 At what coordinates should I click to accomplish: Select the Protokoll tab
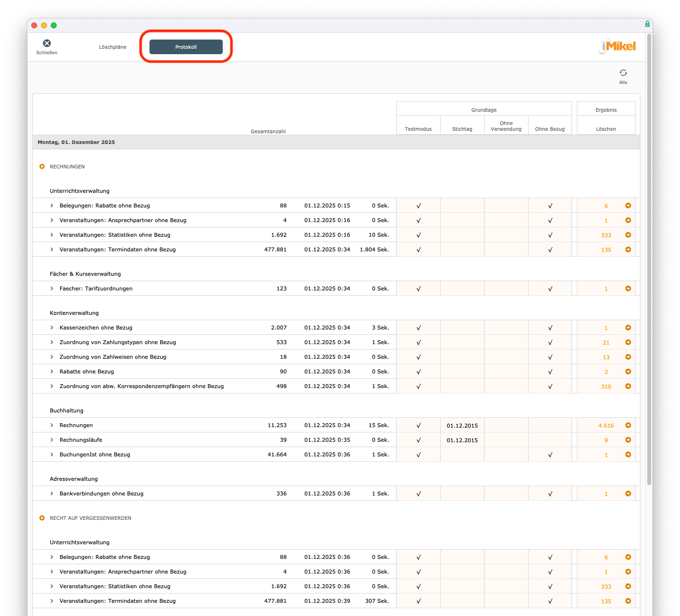[186, 47]
